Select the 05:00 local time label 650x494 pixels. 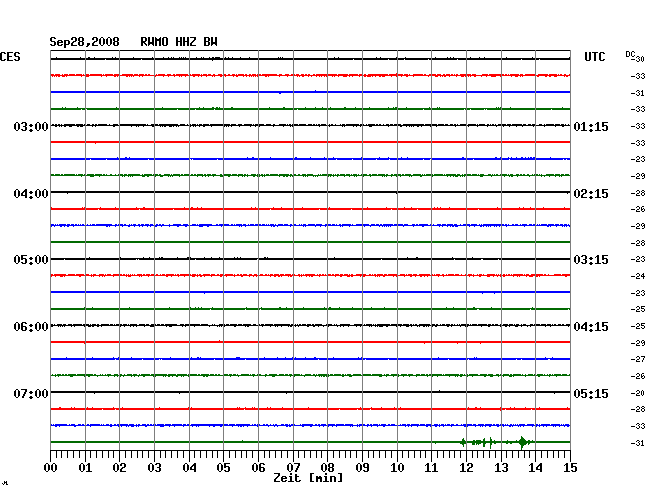coord(31,260)
